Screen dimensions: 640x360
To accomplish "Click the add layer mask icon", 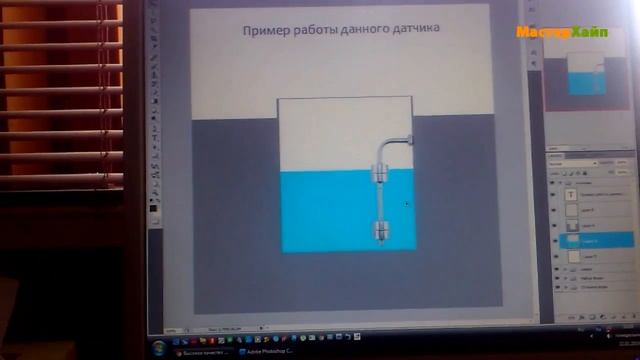I will (x=592, y=317).
